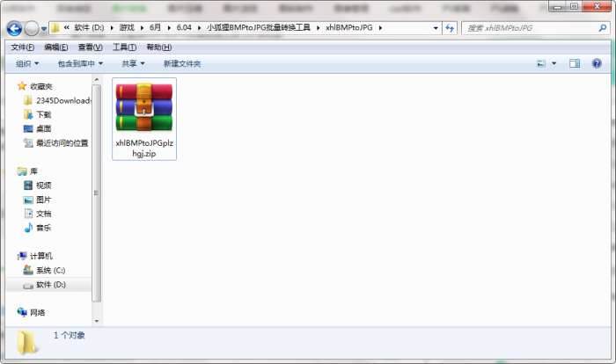The width and height of the screenshot is (616, 364).
Task: Toggle the preview pane icon
Action: 575,63
